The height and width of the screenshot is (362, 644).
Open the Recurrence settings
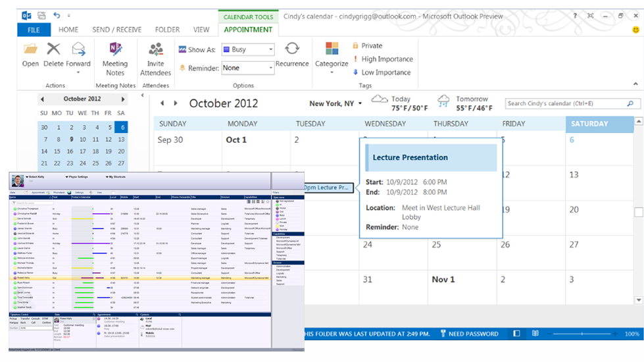[291, 54]
